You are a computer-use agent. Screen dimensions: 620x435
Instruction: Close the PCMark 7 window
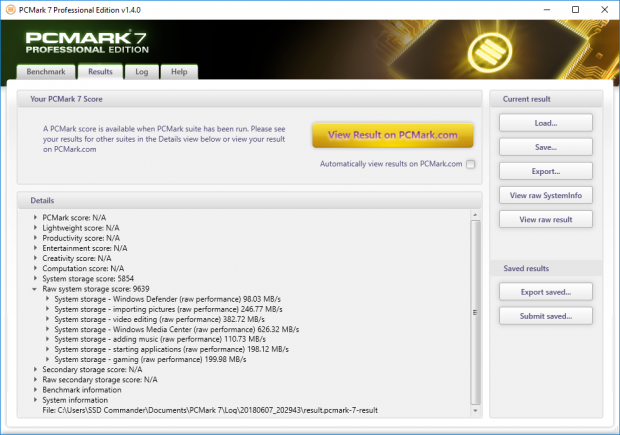(605, 9)
